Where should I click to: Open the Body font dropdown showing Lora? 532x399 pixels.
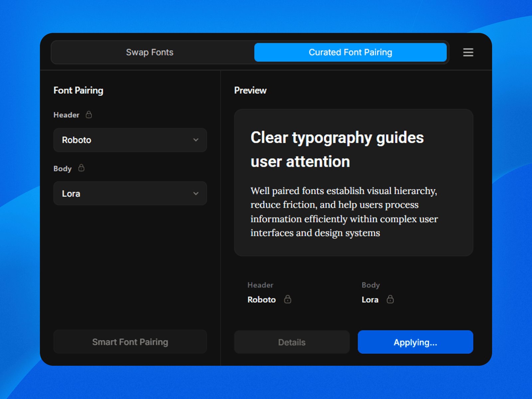[130, 193]
